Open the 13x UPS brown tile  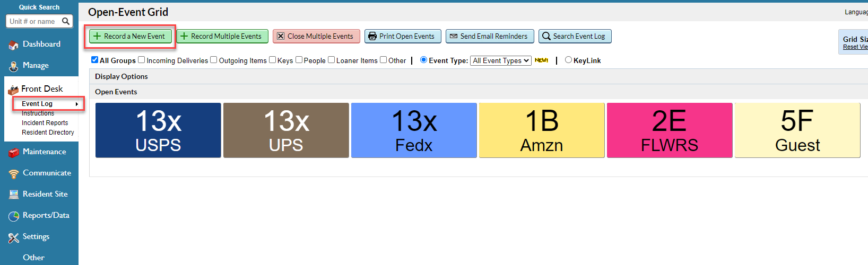pyautogui.click(x=286, y=130)
